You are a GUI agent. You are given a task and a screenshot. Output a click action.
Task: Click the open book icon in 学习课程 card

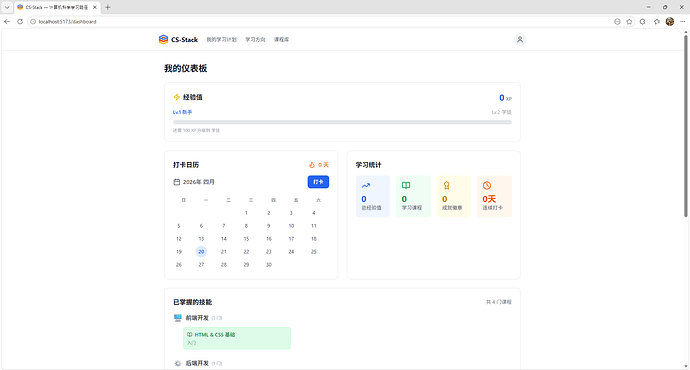pyautogui.click(x=406, y=186)
